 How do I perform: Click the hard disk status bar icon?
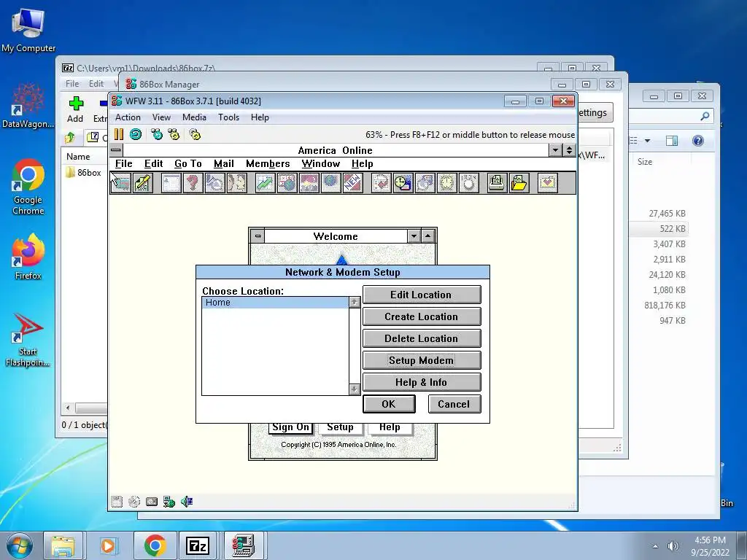(152, 502)
